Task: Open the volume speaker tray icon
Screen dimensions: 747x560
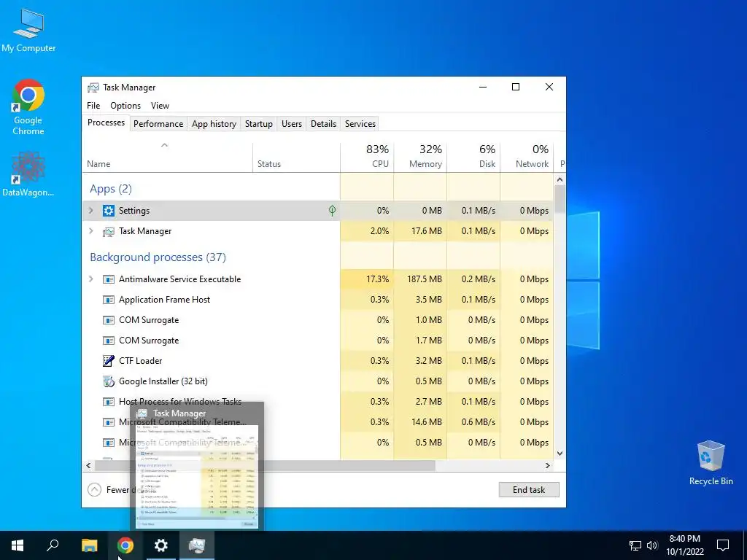Action: tap(652, 545)
